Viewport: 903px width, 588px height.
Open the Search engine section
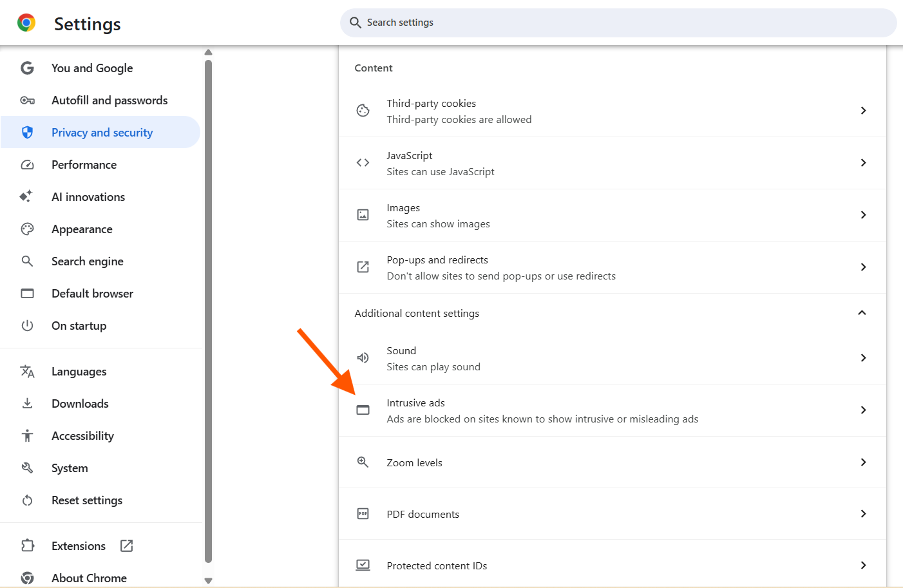100,261
